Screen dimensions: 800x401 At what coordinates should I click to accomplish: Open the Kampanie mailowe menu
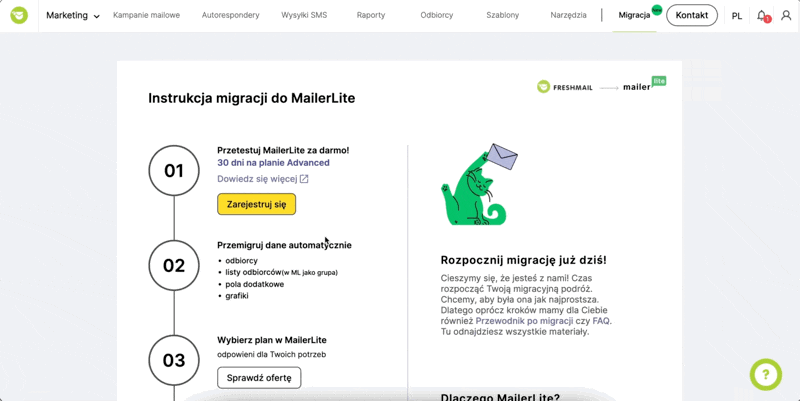pyautogui.click(x=146, y=15)
